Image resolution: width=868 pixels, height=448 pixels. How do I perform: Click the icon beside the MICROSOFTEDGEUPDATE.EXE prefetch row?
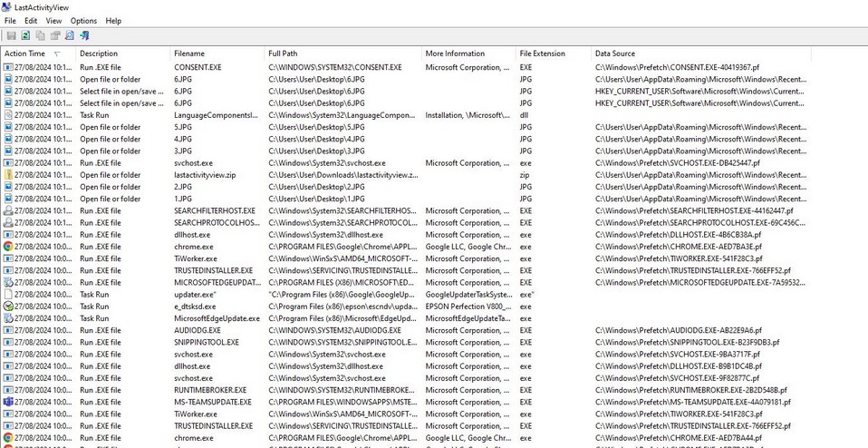click(8, 282)
